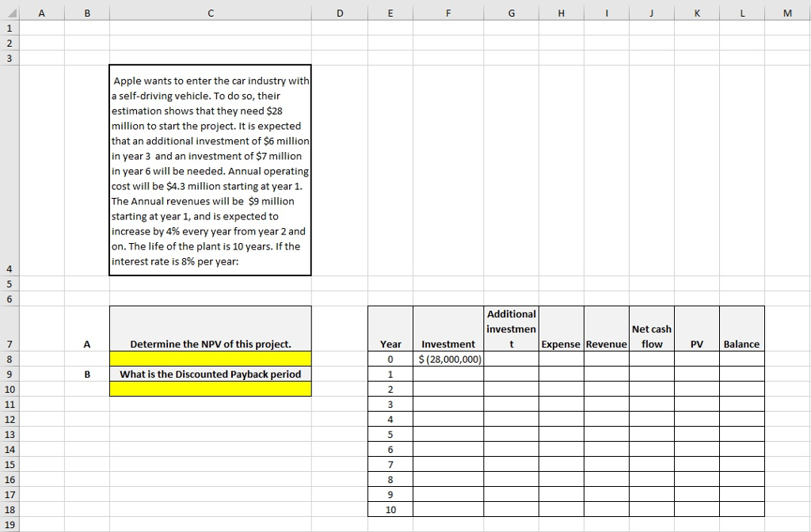
Task: Select column header F
Action: click(x=448, y=13)
